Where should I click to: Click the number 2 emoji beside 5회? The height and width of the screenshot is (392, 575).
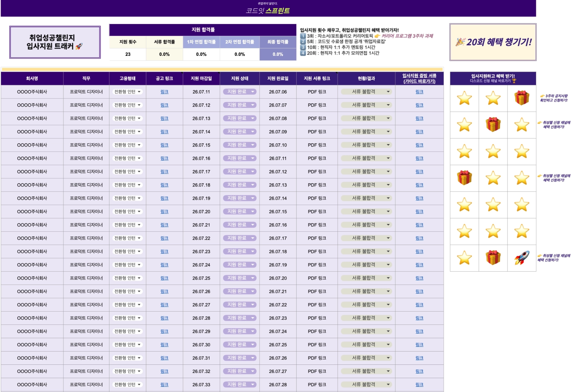pyautogui.click(x=303, y=41)
